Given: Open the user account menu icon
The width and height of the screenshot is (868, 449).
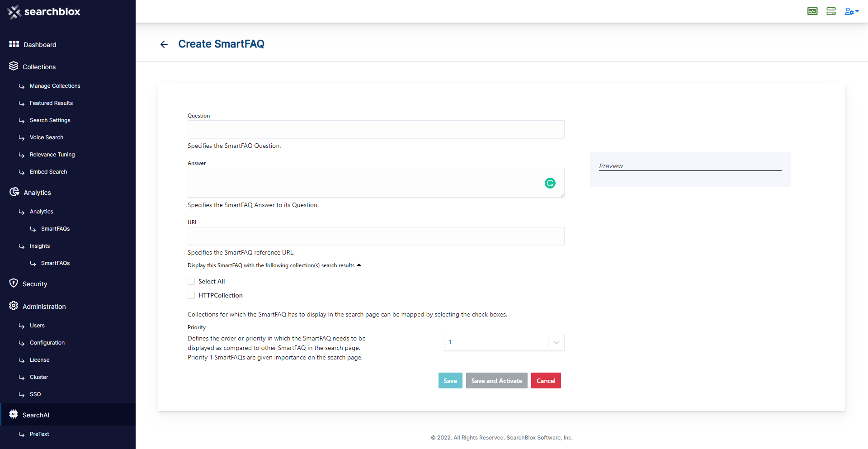Looking at the screenshot, I should 851,11.
